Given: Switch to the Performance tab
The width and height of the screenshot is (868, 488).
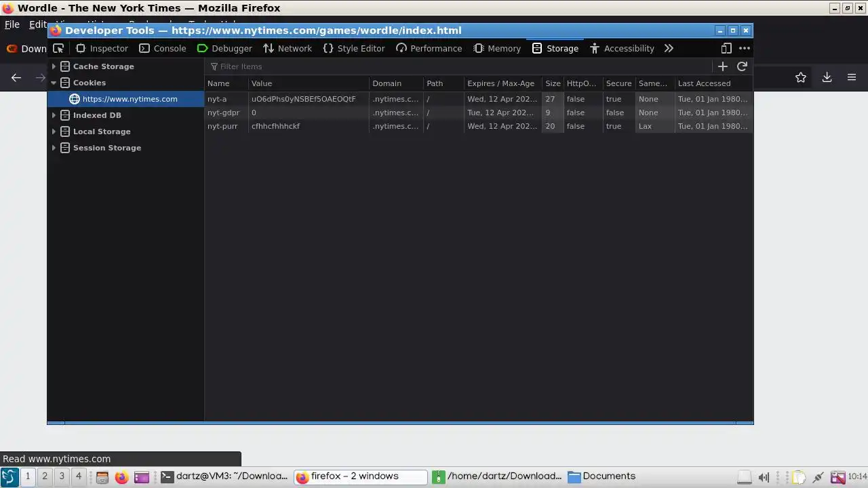Looking at the screenshot, I should [429, 48].
